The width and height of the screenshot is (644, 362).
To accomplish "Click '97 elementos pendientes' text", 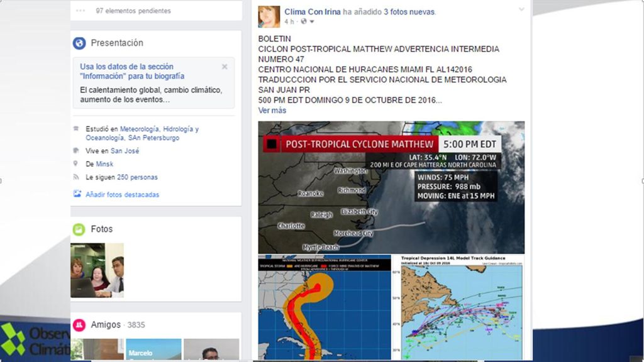I will tap(133, 11).
